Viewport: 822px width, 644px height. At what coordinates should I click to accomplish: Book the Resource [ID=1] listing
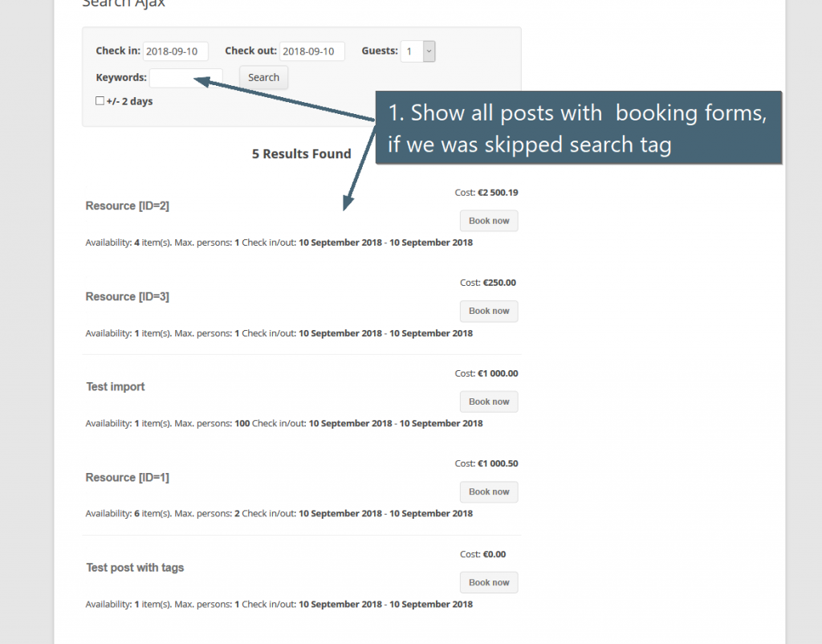pos(488,491)
